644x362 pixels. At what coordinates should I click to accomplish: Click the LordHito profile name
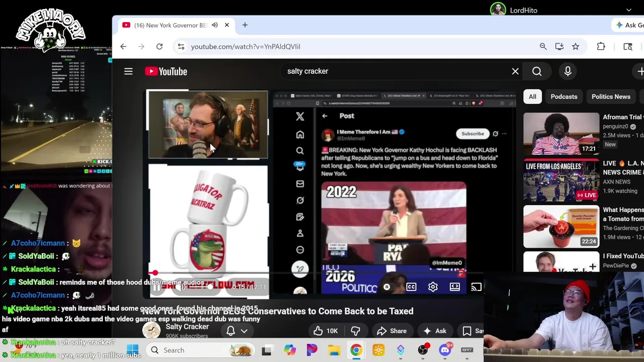click(523, 10)
